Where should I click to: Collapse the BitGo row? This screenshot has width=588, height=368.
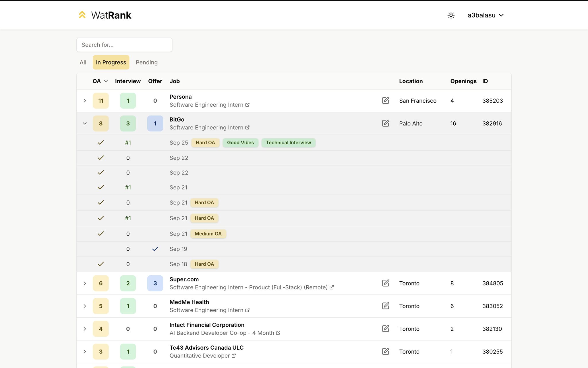point(85,123)
